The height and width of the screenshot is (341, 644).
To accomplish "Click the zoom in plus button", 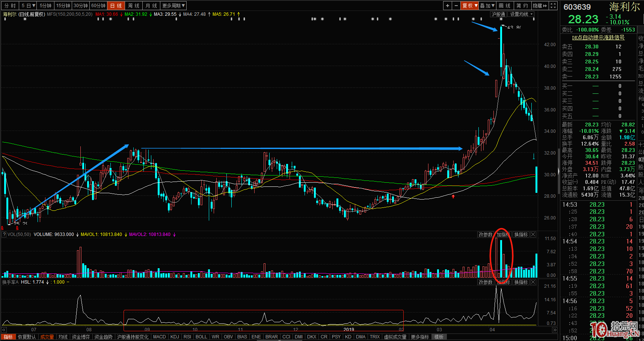I will pos(447,6).
